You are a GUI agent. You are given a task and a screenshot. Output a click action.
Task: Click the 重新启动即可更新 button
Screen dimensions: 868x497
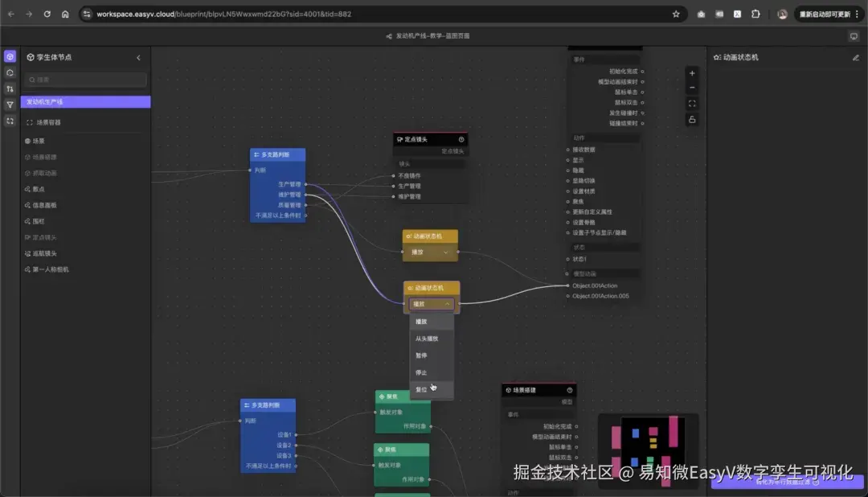(x=829, y=14)
